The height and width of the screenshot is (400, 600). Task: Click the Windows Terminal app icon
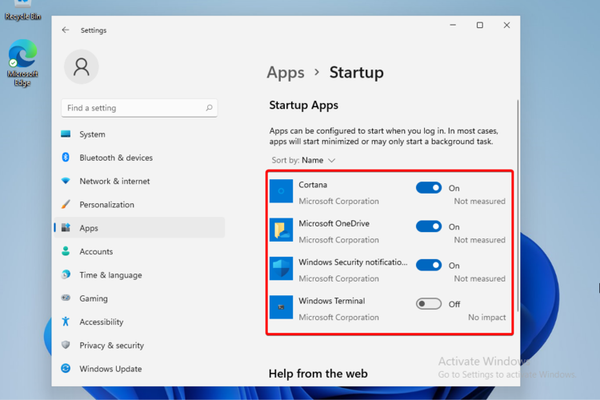283,307
